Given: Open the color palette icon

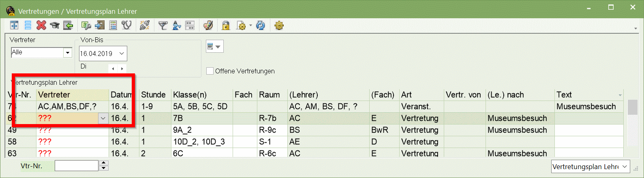Looking at the screenshot, I should (x=208, y=26).
